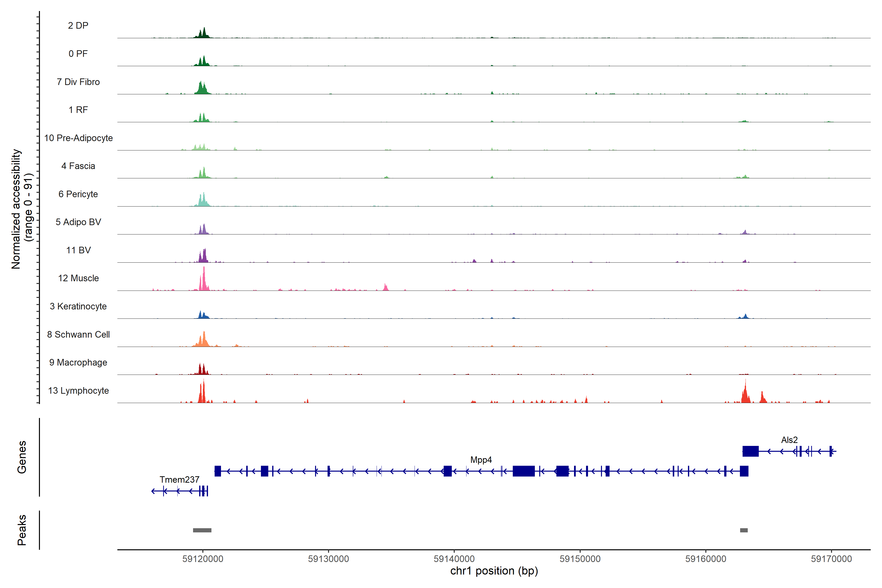Click the Tmem237 gene name

click(179, 480)
